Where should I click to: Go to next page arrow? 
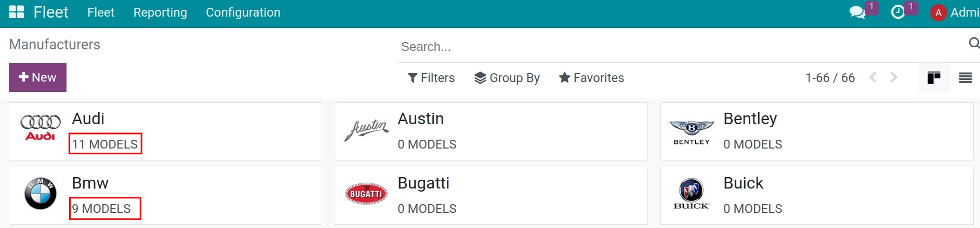894,77
